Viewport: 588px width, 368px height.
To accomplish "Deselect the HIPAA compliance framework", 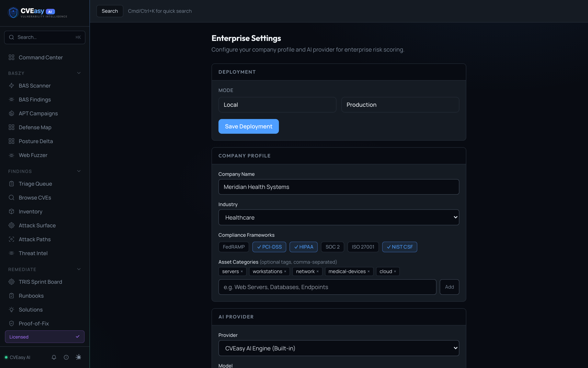I will coord(304,247).
